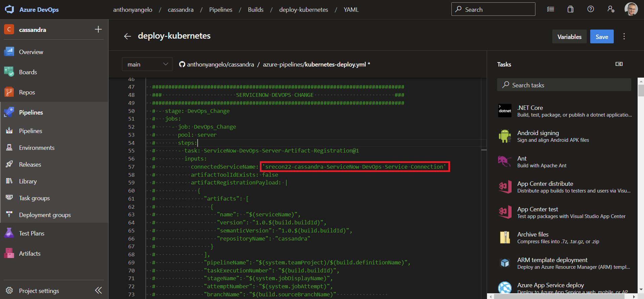Select the ARM template deployment icon

[x=505, y=263]
